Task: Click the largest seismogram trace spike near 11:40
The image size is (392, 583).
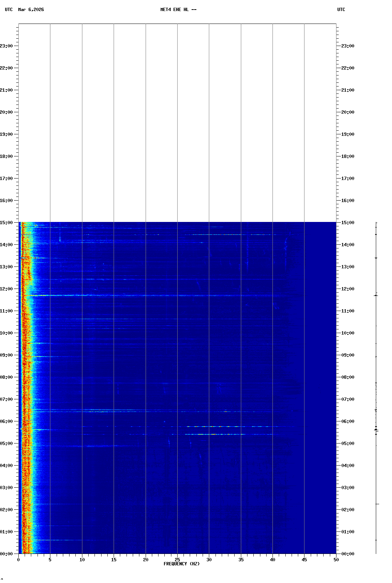Action: click(x=376, y=295)
